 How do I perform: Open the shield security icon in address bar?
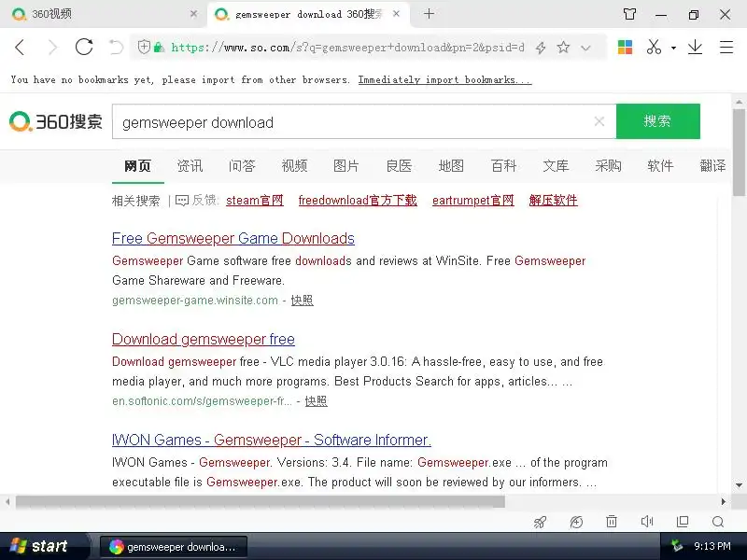click(x=144, y=47)
